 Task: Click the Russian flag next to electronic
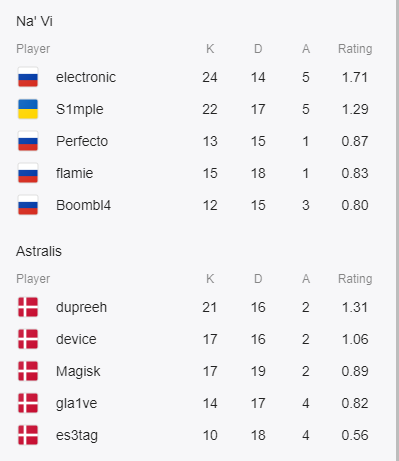pyautogui.click(x=28, y=77)
